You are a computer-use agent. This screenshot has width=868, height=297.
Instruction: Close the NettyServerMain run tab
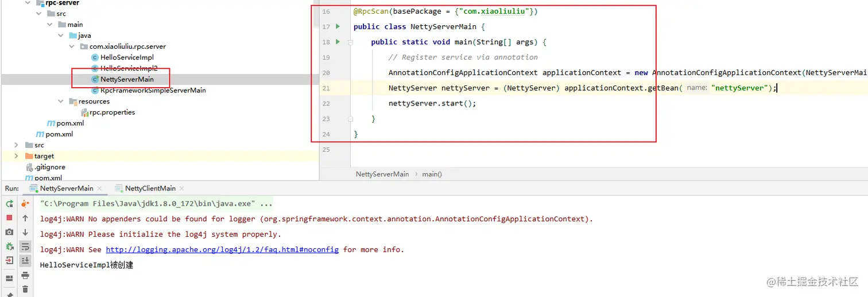100,188
